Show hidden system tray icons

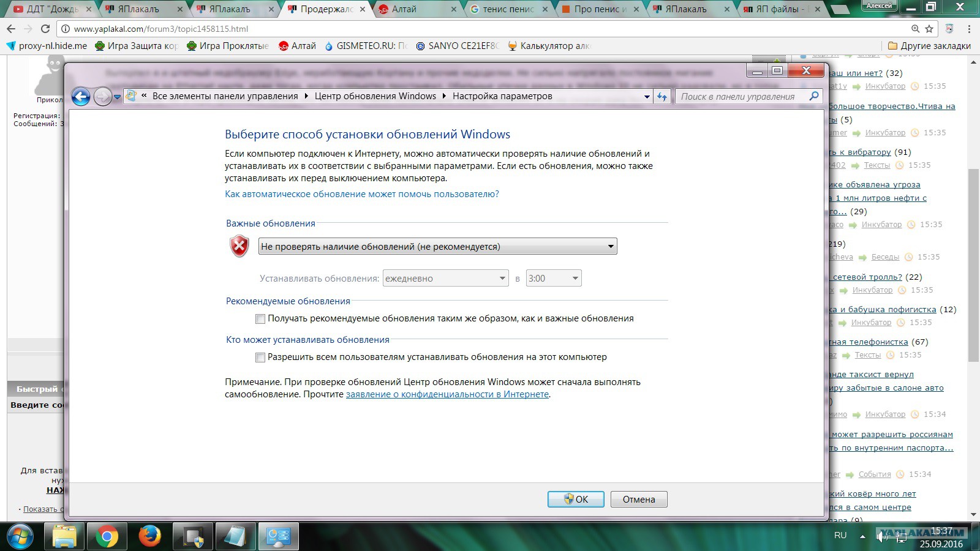pyautogui.click(x=862, y=536)
